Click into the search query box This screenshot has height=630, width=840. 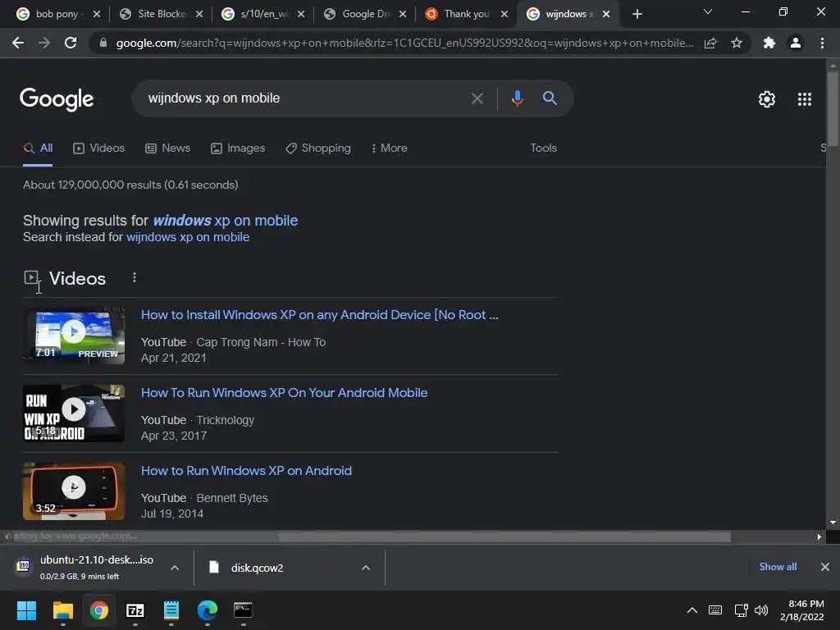305,98
